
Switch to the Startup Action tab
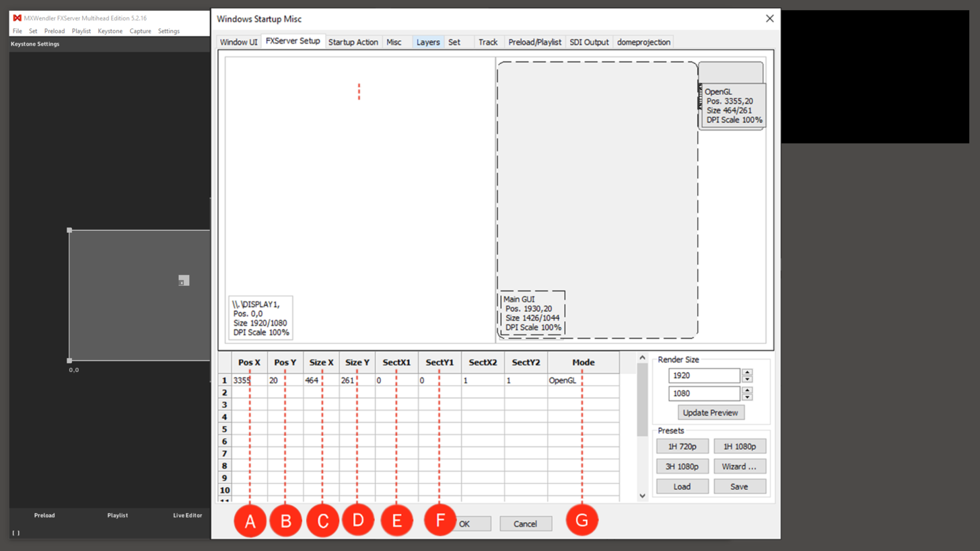[353, 42]
